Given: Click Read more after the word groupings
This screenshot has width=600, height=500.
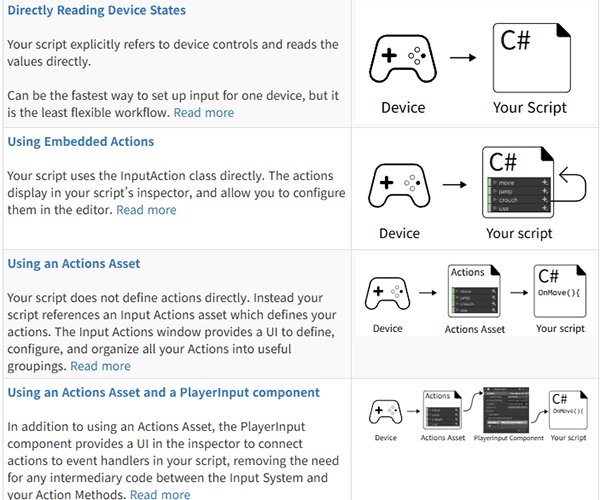Looking at the screenshot, I should pos(100,366).
